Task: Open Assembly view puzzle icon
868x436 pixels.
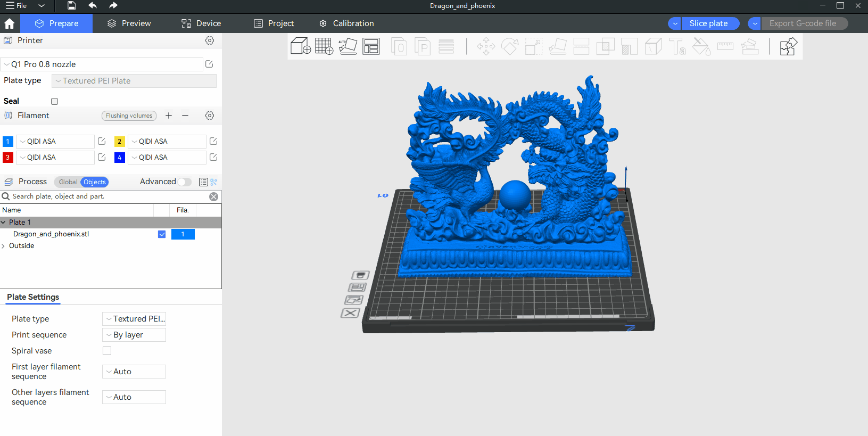Action: pos(788,46)
